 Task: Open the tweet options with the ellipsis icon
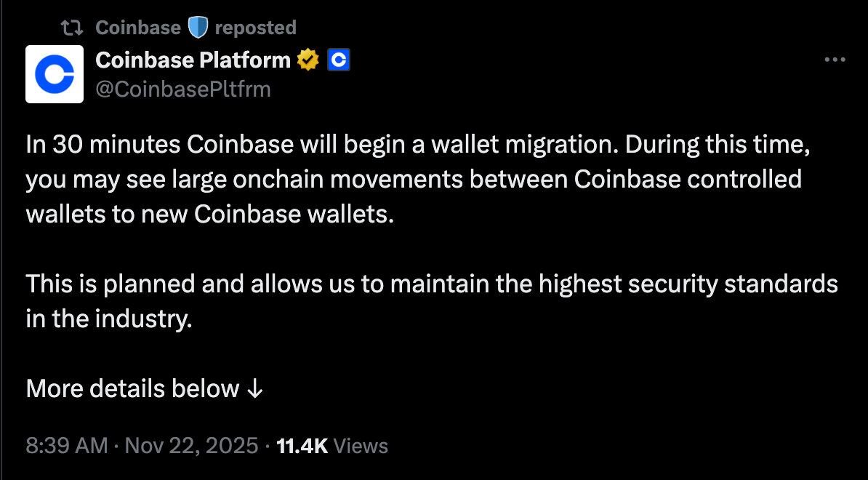click(x=835, y=59)
